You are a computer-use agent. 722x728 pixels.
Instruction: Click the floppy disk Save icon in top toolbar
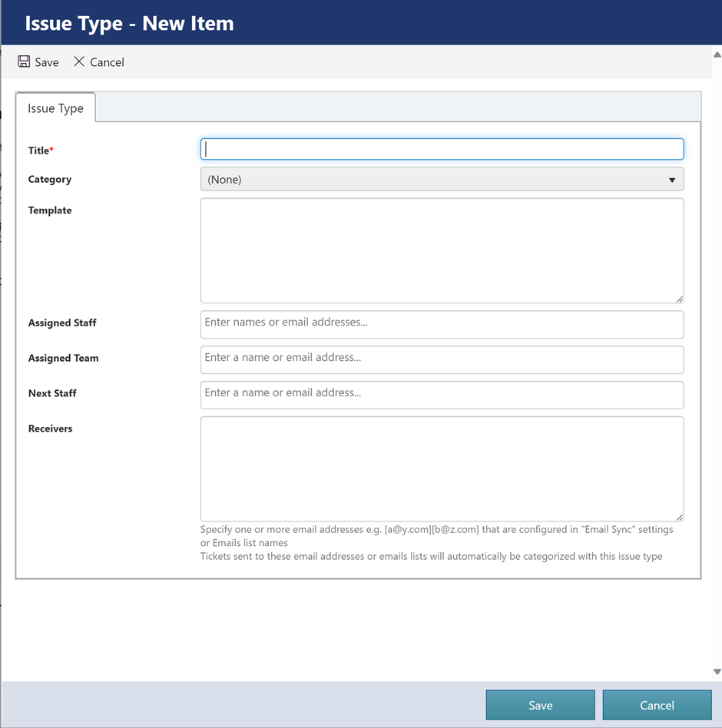[x=24, y=61]
